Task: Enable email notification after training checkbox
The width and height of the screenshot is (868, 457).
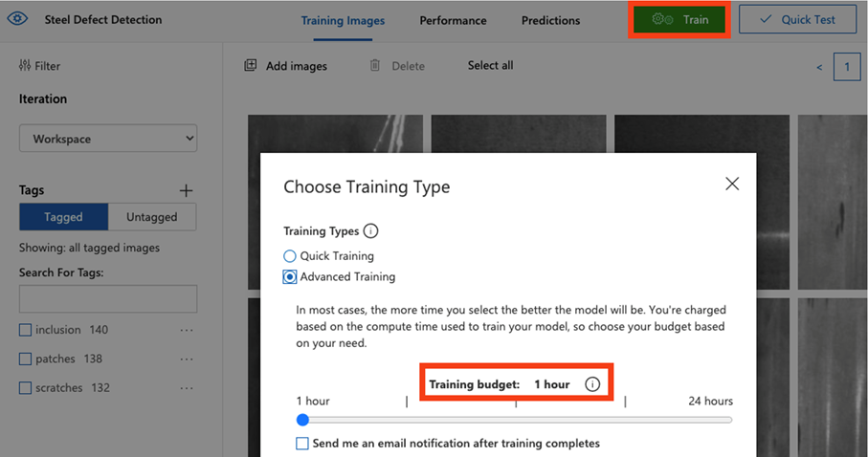Action: click(302, 444)
